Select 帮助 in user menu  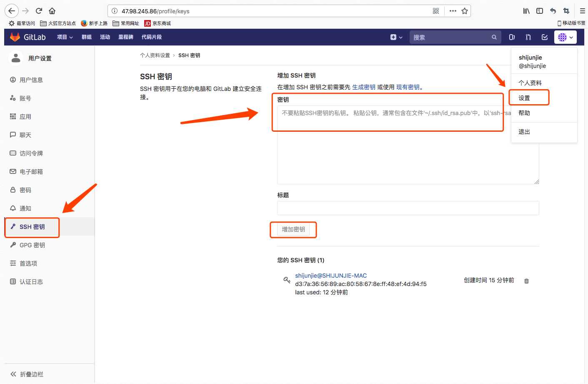[x=544, y=113]
